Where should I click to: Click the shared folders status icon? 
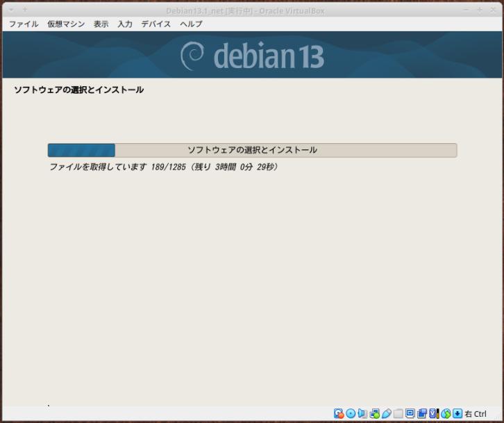point(398,413)
